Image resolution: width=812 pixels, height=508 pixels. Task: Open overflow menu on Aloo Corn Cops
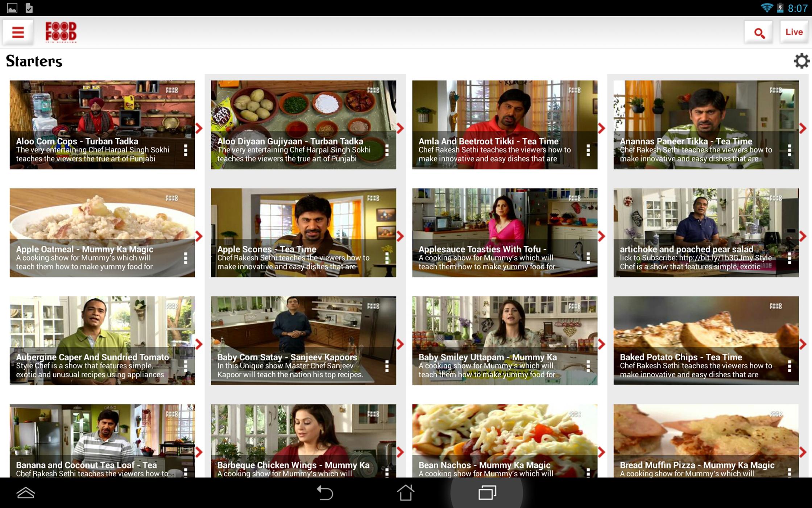pos(186,150)
